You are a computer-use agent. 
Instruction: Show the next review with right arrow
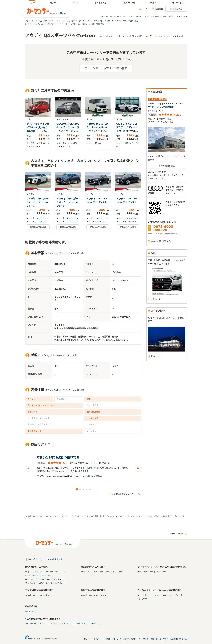(x=138, y=468)
